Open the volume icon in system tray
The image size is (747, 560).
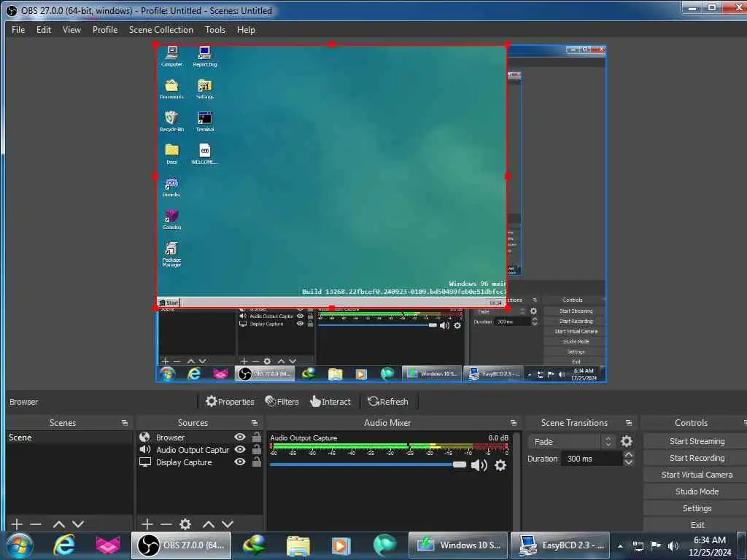point(673,546)
